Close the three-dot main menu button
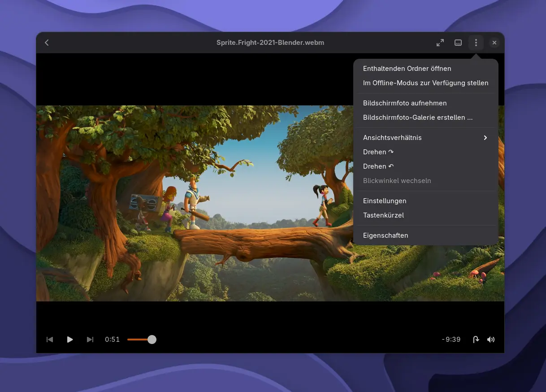The image size is (546, 392). click(476, 43)
